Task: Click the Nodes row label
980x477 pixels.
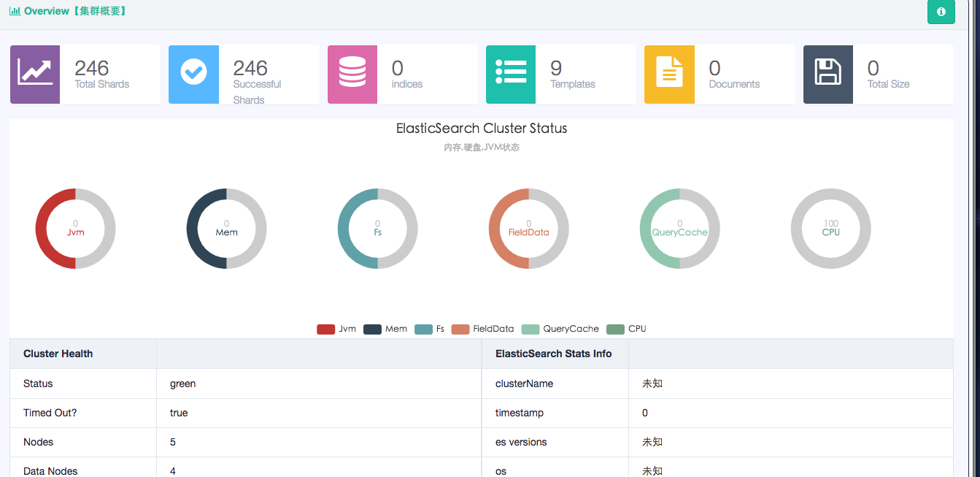Action: [x=38, y=442]
